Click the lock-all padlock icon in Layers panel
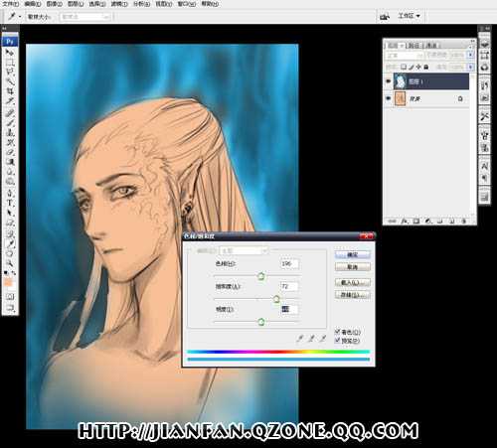 [426, 67]
